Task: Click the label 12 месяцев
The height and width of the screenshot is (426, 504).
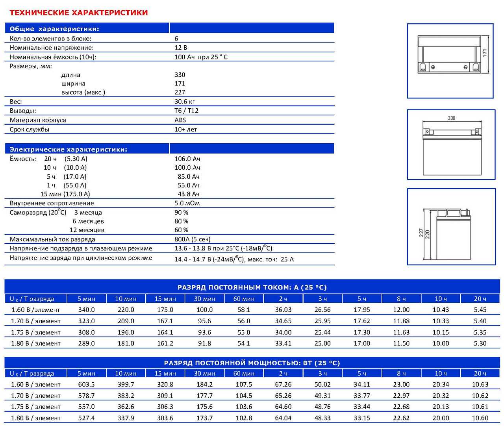Action: point(87,230)
